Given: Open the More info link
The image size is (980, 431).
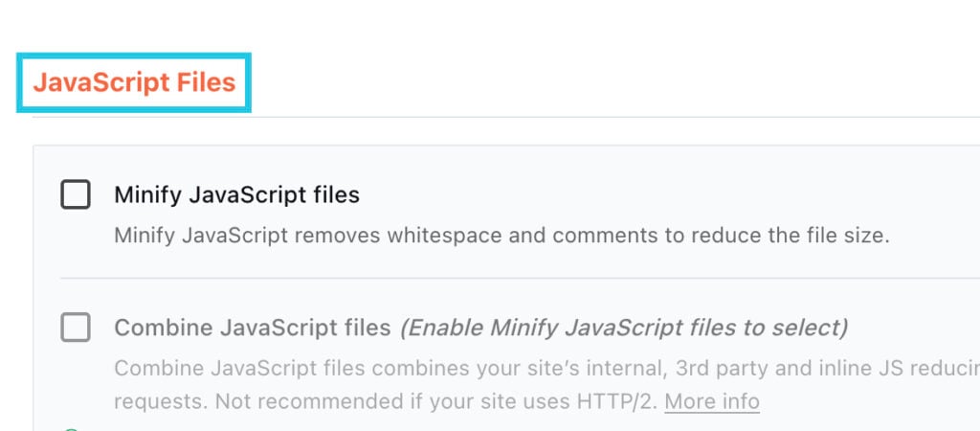Looking at the screenshot, I should click(x=712, y=401).
